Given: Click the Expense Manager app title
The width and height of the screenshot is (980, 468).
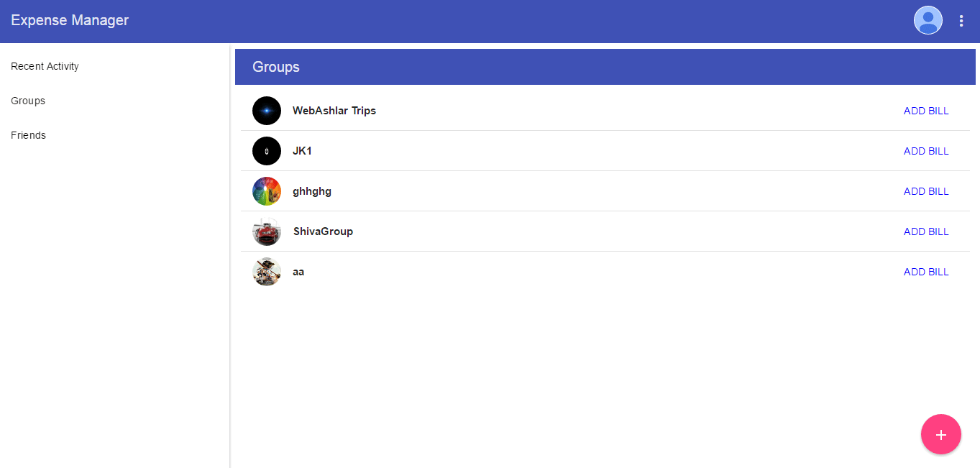Looking at the screenshot, I should point(70,20).
